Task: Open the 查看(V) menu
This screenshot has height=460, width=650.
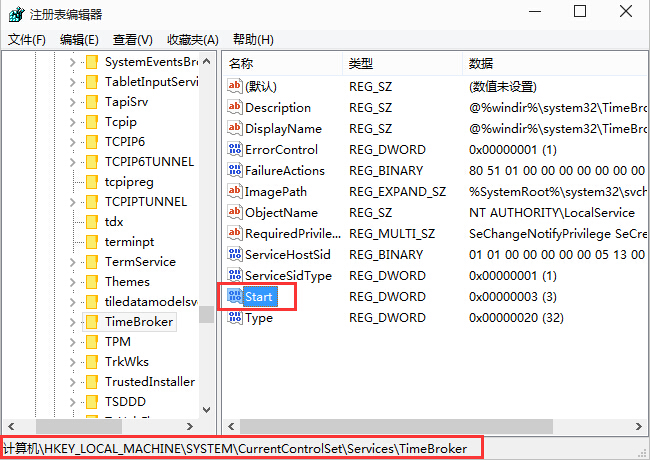Action: 133,40
